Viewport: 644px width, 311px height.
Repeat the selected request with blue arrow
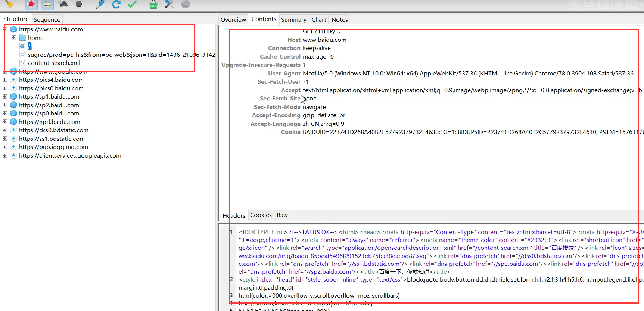click(x=116, y=4)
